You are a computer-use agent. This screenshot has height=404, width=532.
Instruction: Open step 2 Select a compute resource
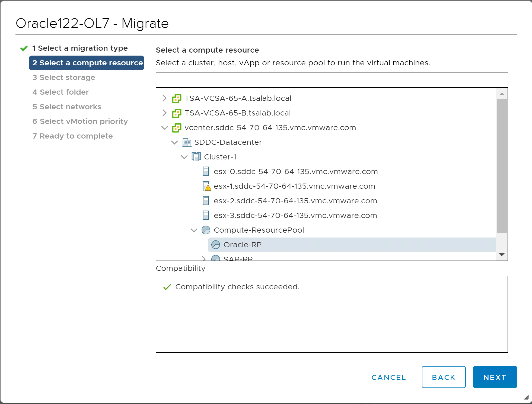point(87,63)
